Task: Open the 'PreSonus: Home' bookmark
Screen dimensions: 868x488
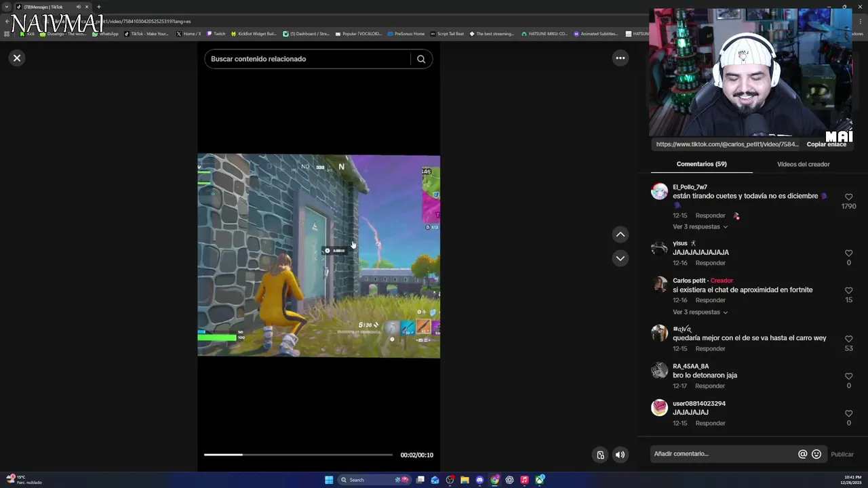Action: 406,34
